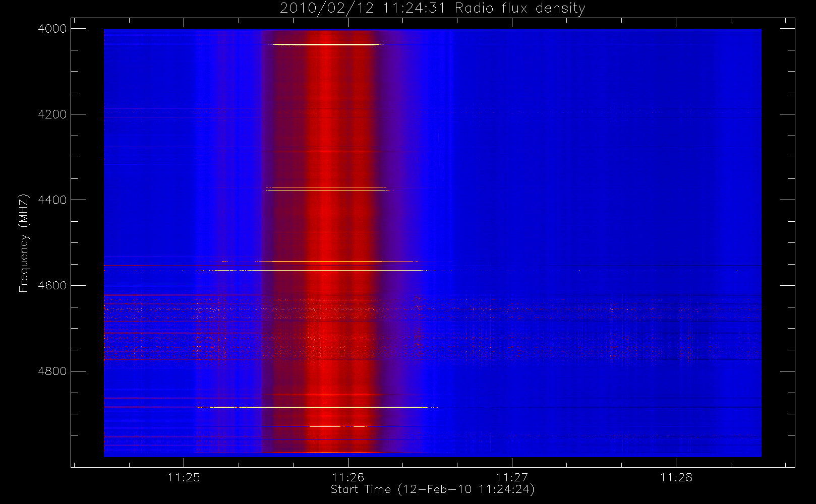
Task: Click the 4000 frequency tick label
Action: click(x=52, y=29)
